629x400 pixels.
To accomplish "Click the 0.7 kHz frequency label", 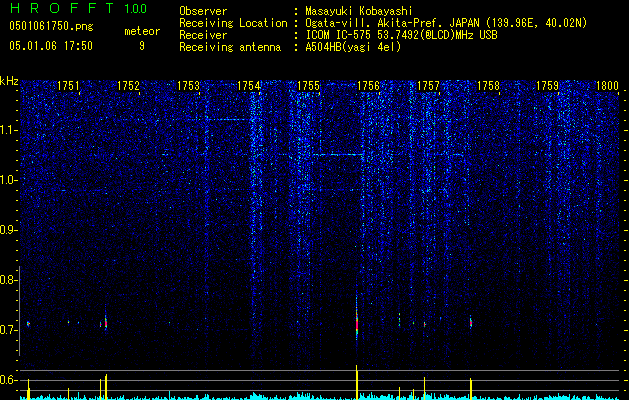I will pyautogui.click(x=8, y=330).
